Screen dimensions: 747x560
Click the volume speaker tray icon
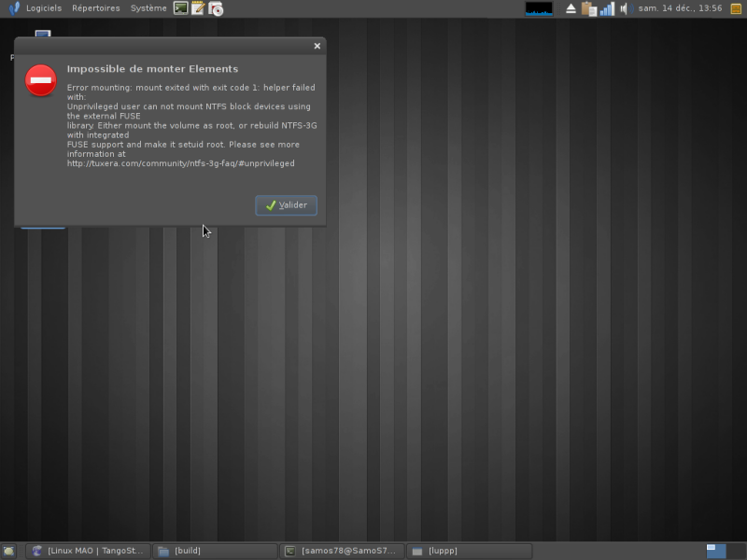(x=626, y=8)
